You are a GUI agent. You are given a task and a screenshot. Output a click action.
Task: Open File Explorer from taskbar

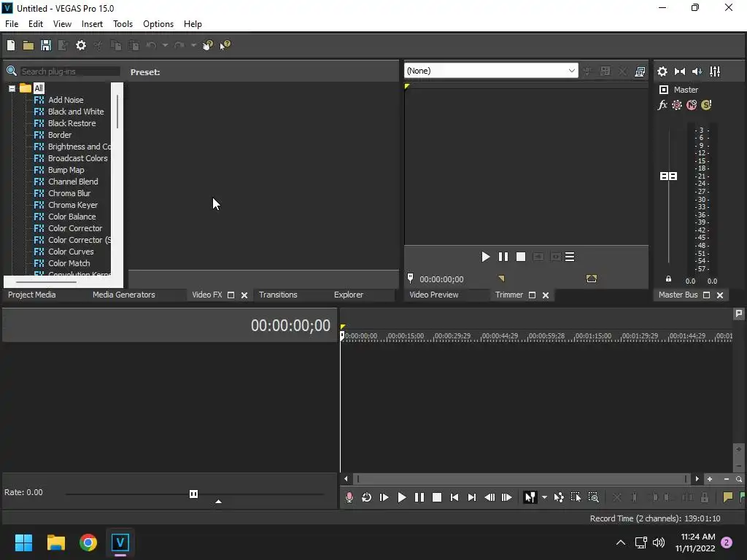(x=55, y=542)
